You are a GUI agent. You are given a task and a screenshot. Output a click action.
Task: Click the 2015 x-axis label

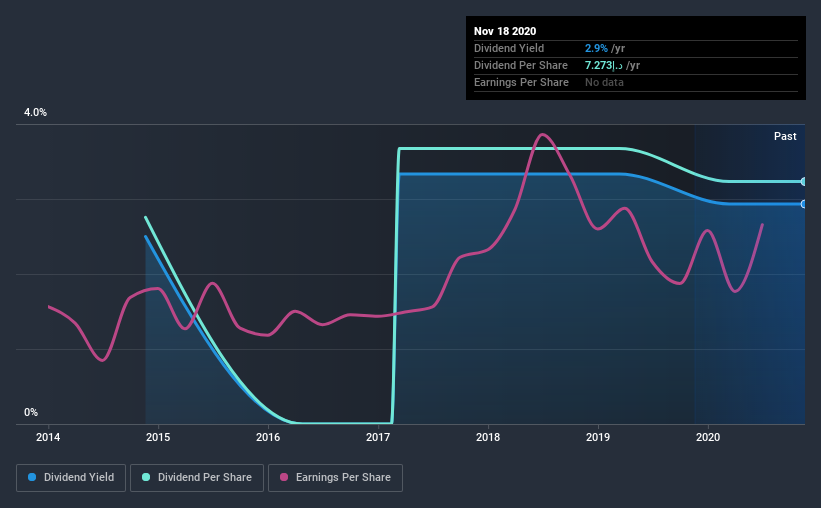click(x=158, y=437)
